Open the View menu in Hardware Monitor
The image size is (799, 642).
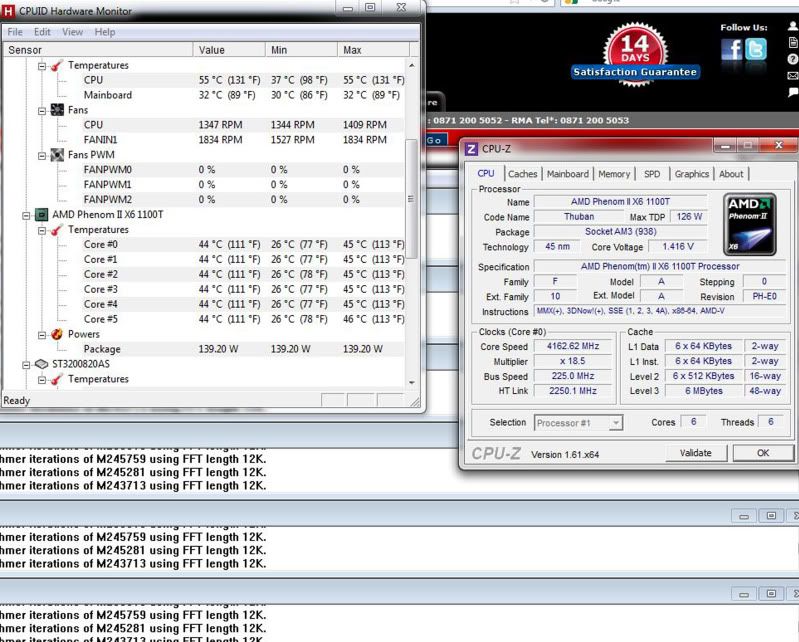(72, 32)
